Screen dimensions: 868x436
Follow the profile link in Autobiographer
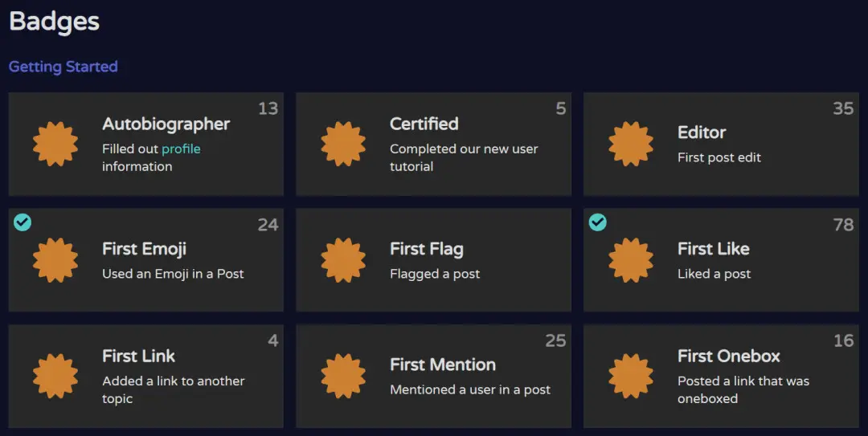(x=181, y=149)
